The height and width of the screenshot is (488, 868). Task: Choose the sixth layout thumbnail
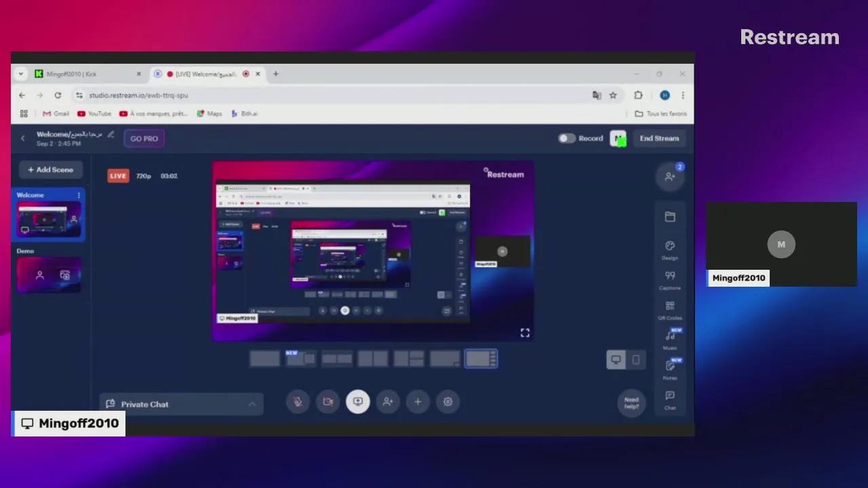[445, 359]
